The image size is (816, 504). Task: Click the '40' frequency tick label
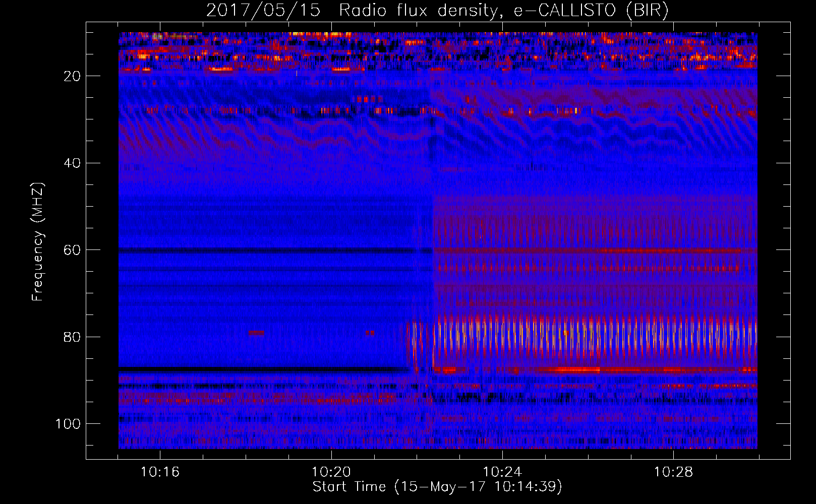click(73, 163)
